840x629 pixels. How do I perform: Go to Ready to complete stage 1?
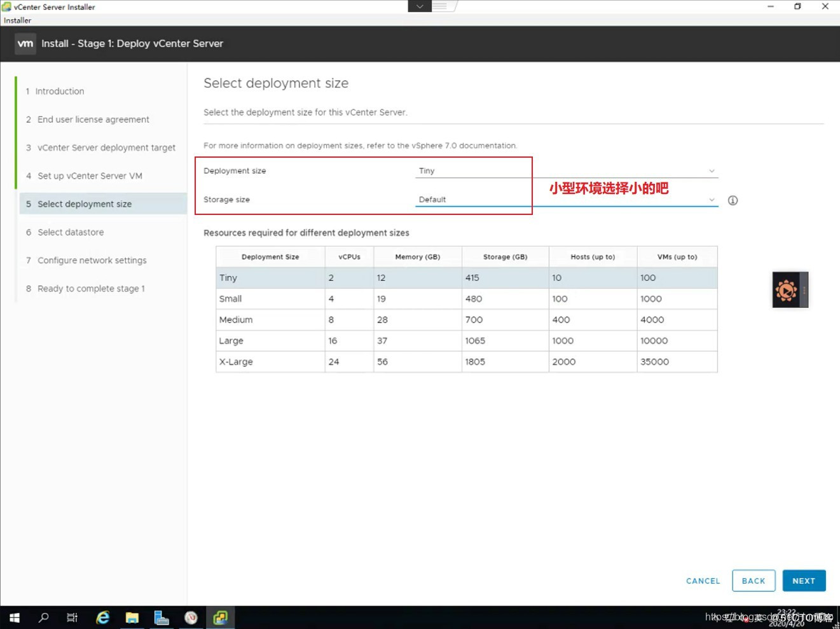tap(91, 289)
